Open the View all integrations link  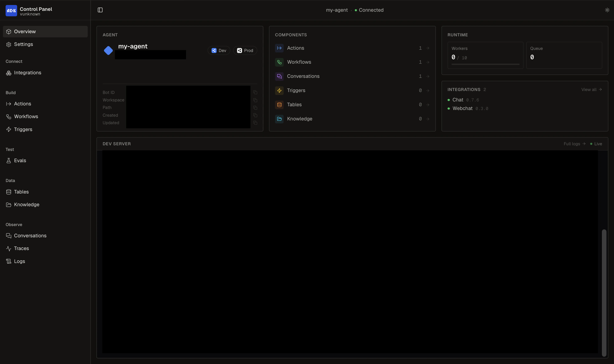pos(591,89)
